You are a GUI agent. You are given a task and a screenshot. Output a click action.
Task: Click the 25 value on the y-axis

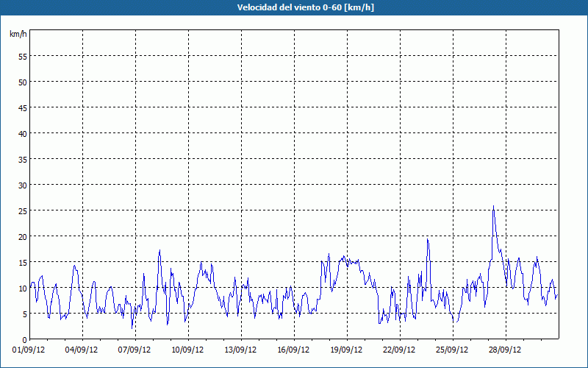[x=23, y=211]
